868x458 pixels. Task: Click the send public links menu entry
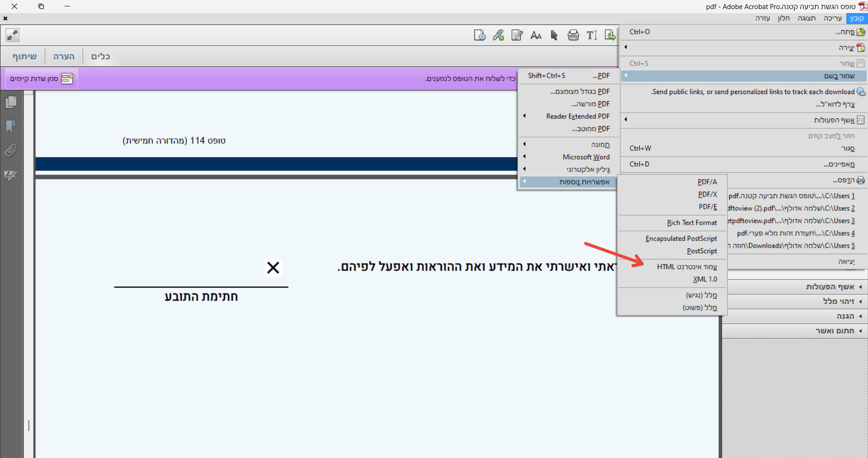click(745, 92)
